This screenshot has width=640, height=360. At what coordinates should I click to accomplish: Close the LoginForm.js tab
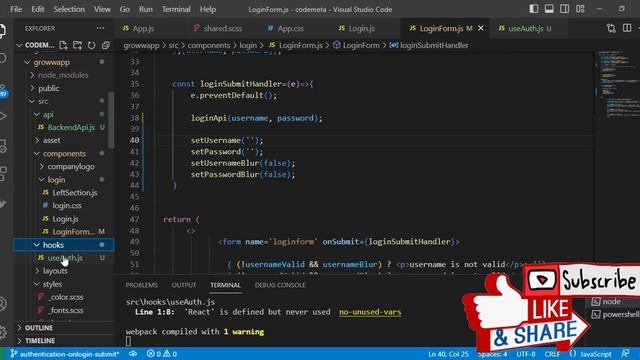click(x=481, y=28)
